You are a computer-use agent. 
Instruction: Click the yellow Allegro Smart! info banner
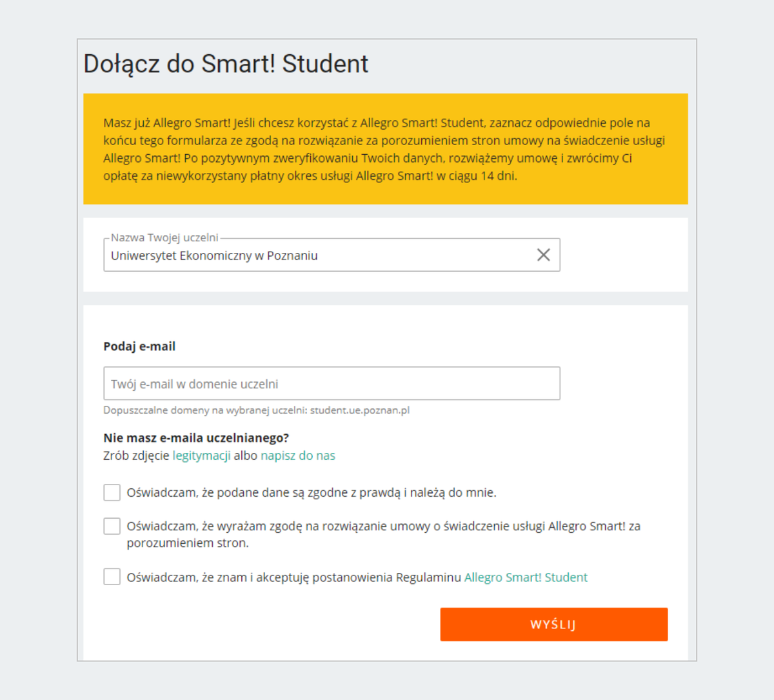coord(385,149)
